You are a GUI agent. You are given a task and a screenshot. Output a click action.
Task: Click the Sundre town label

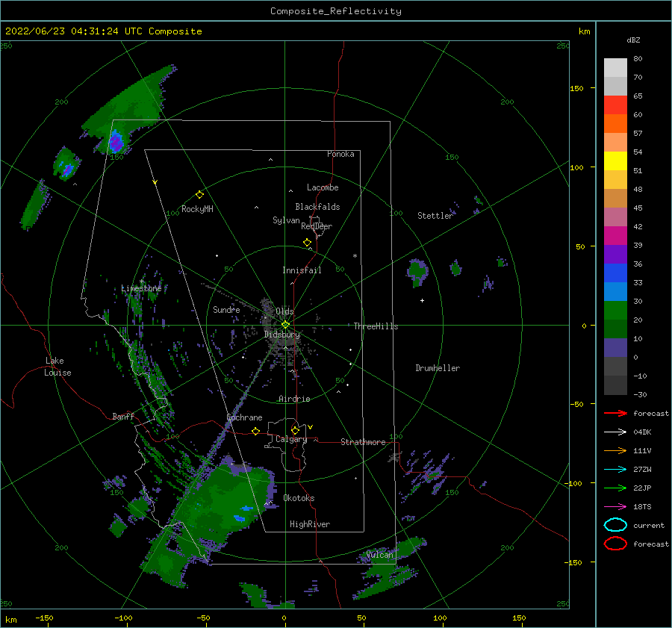click(226, 309)
